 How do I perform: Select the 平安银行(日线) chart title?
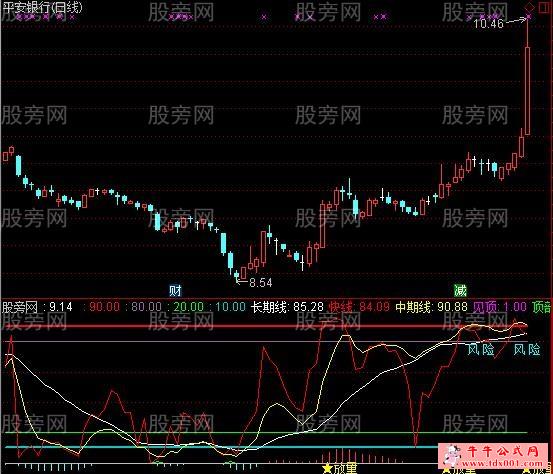(x=42, y=7)
